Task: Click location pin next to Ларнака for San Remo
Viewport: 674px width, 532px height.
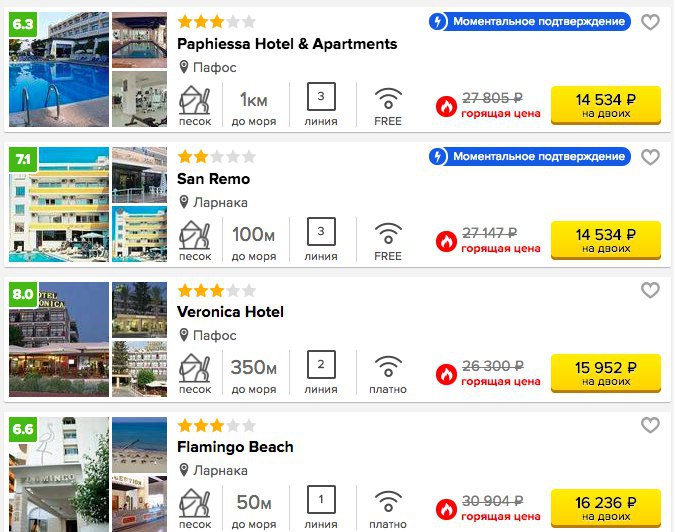Action: [184, 202]
